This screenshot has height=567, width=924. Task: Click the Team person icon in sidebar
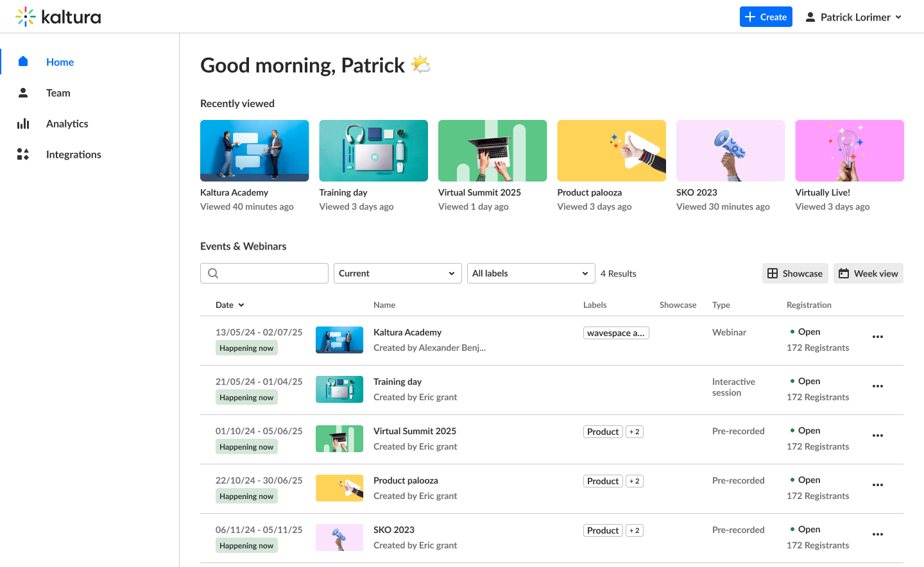pyautogui.click(x=23, y=92)
